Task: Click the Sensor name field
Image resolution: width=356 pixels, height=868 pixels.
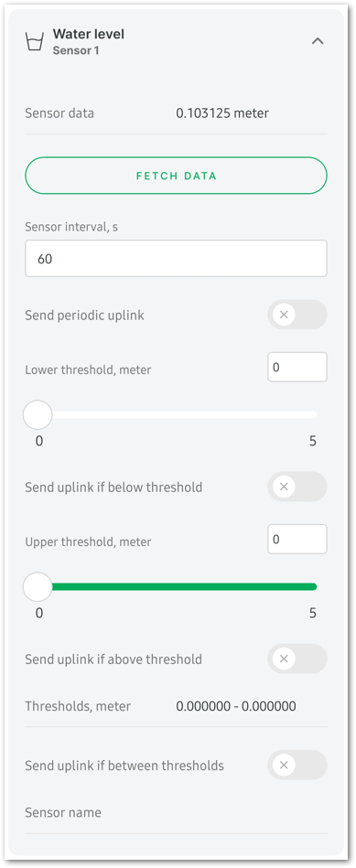Action: point(176,813)
